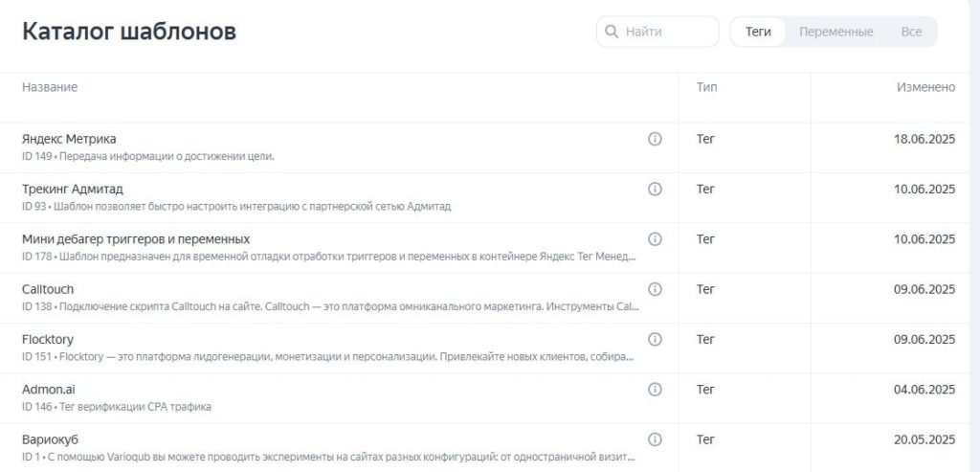Click Тег type cell in Вариокуб row
The height and width of the screenshot is (472, 980).
(x=705, y=439)
